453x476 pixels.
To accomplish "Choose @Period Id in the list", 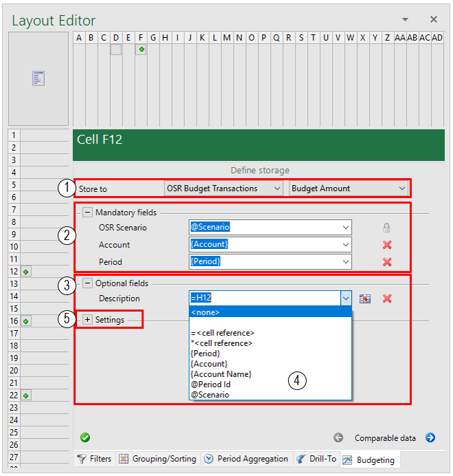I will [x=210, y=385].
